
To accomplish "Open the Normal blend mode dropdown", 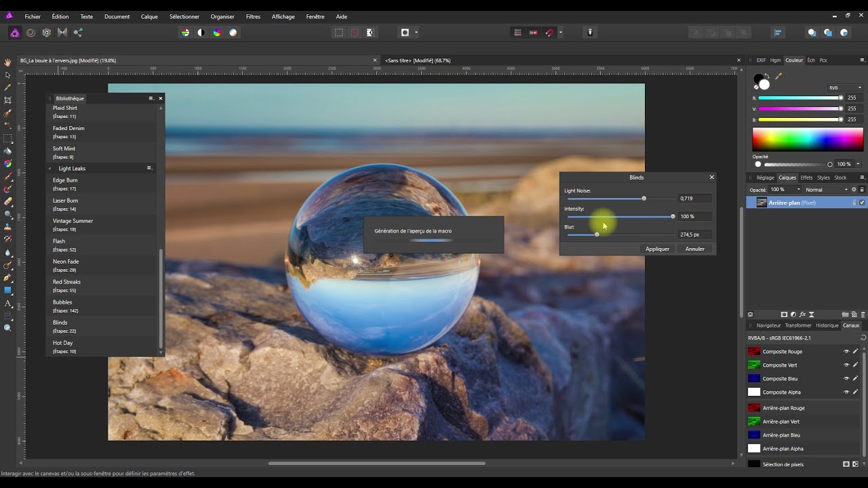I will pos(826,190).
